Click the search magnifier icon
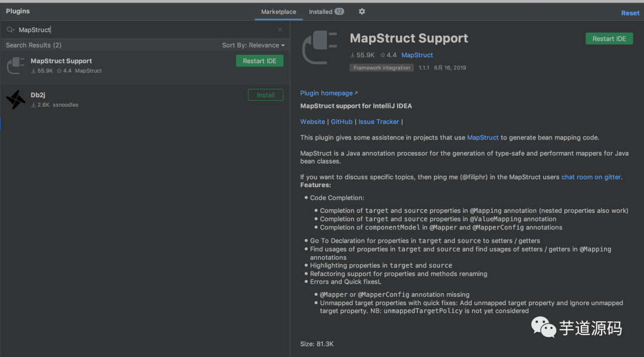This screenshot has width=644, height=357. pos(10,30)
